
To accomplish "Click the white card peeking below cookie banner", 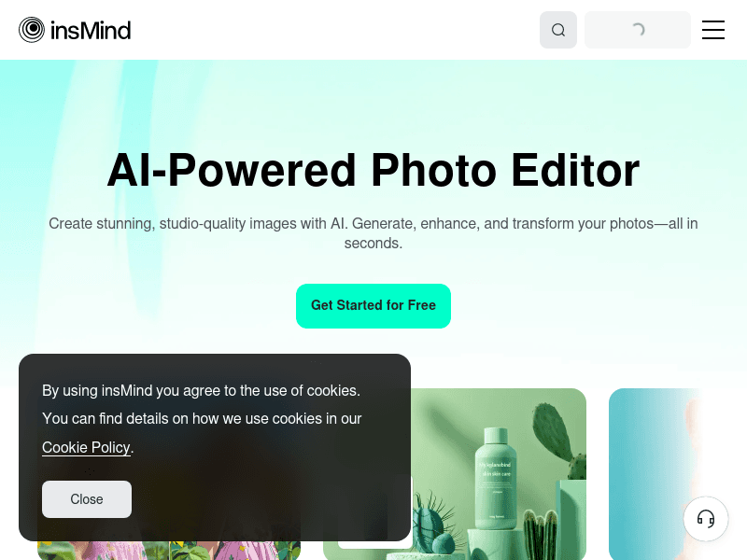I will click(375, 545).
